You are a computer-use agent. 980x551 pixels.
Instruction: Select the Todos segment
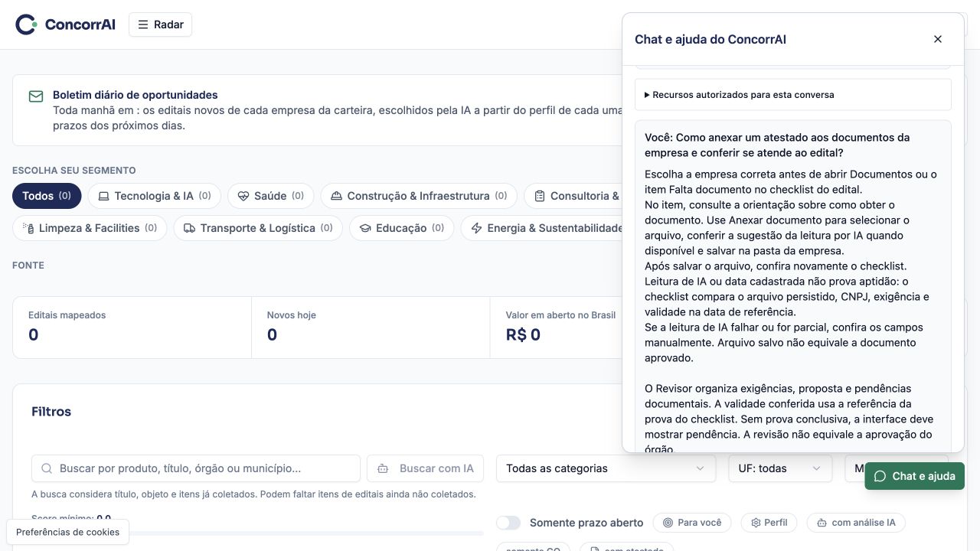[47, 196]
